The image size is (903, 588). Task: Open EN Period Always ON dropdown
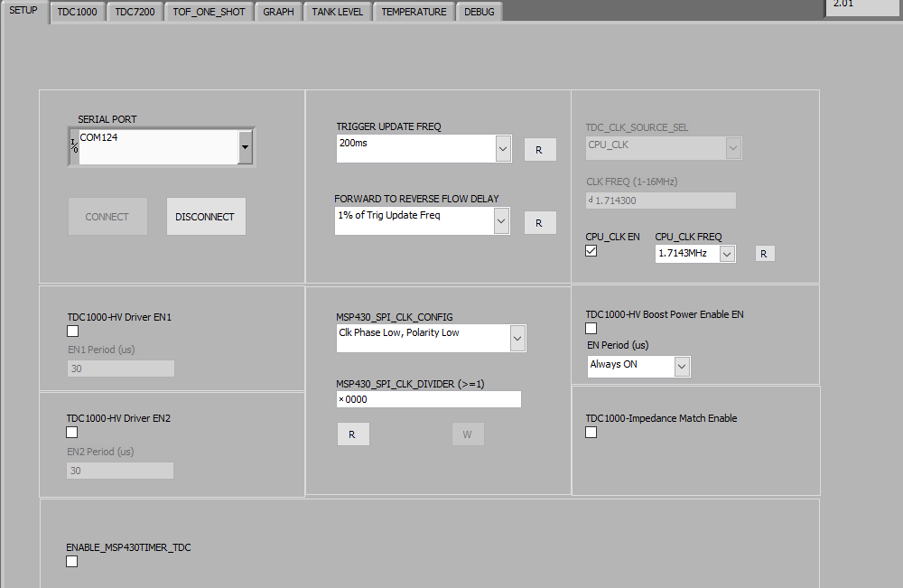[682, 367]
